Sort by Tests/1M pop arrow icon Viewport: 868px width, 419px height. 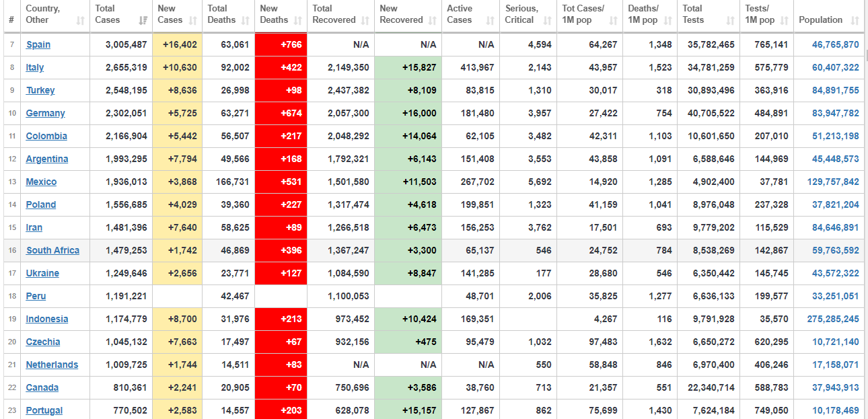pos(784,21)
